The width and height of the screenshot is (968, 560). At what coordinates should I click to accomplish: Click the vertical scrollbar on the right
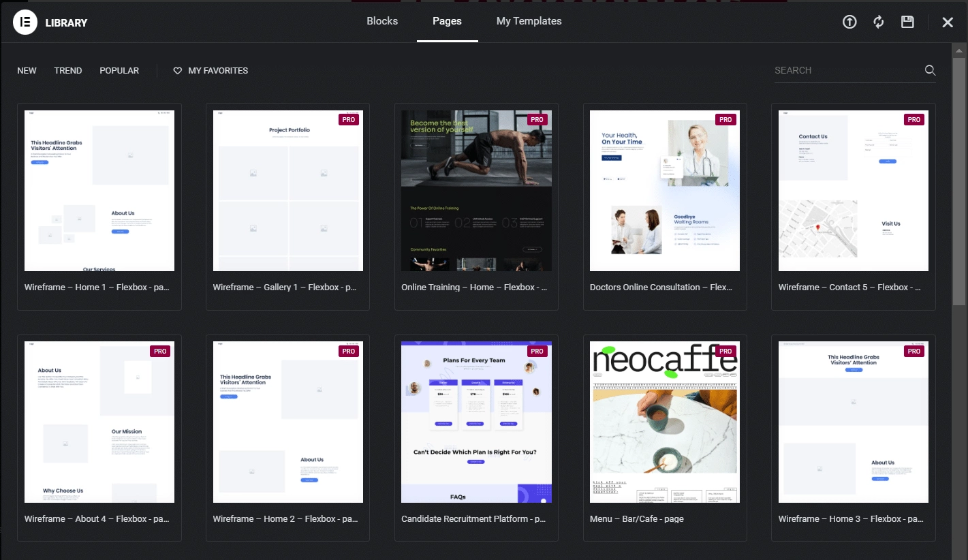pyautogui.click(x=961, y=177)
